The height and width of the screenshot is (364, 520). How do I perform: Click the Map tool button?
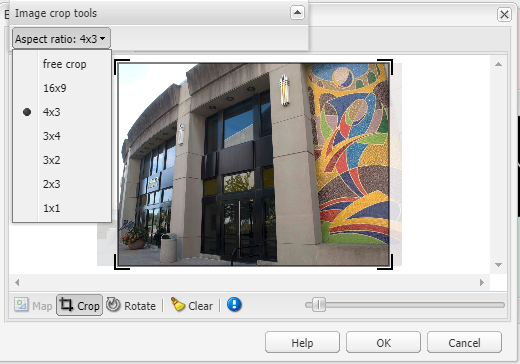pos(33,305)
